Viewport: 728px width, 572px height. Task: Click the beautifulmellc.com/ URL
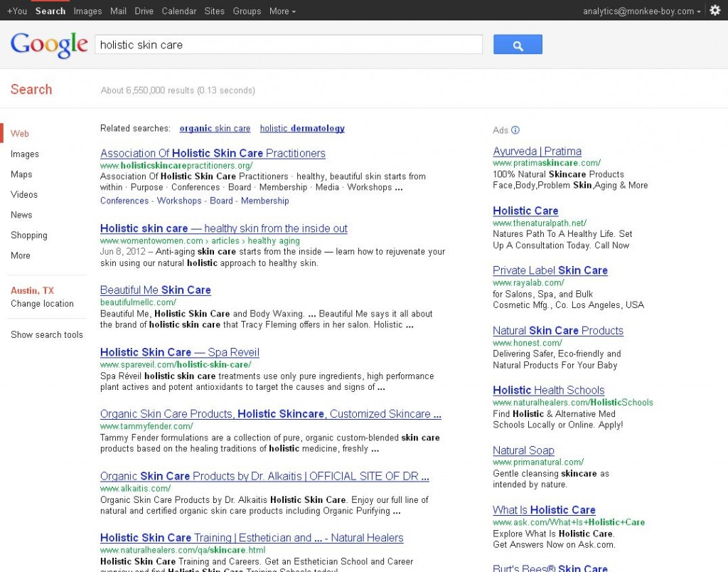pyautogui.click(x=139, y=302)
